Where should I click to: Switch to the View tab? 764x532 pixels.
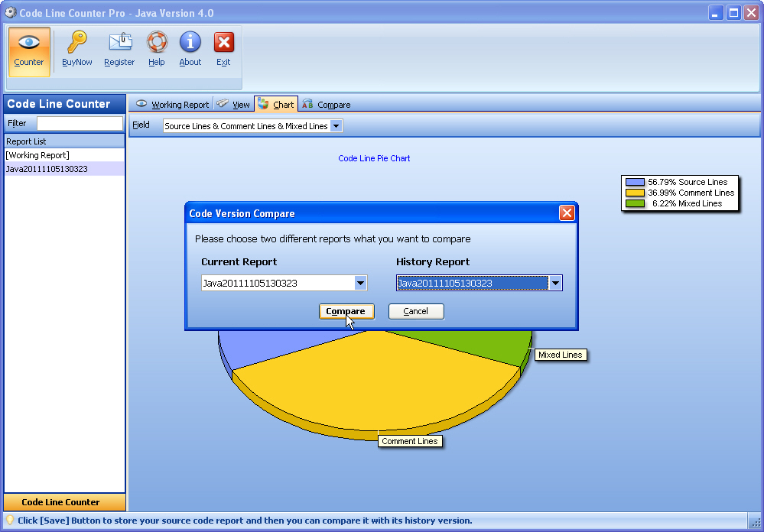[x=233, y=104]
